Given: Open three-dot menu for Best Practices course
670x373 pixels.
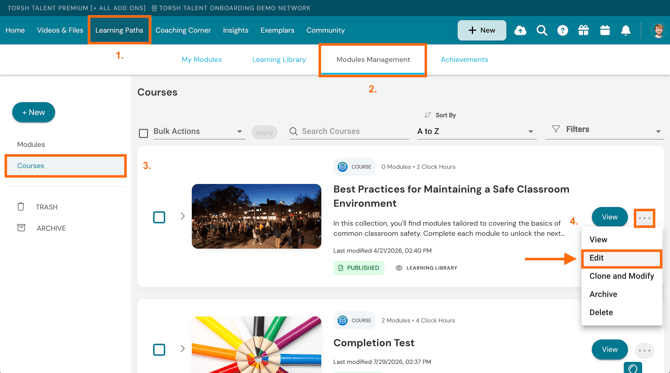Looking at the screenshot, I should tap(644, 218).
